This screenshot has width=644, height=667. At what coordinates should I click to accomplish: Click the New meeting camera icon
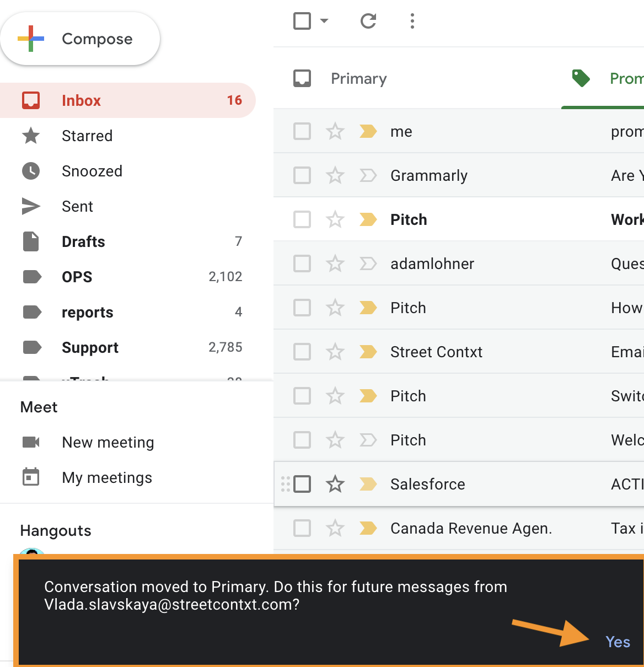[31, 442]
